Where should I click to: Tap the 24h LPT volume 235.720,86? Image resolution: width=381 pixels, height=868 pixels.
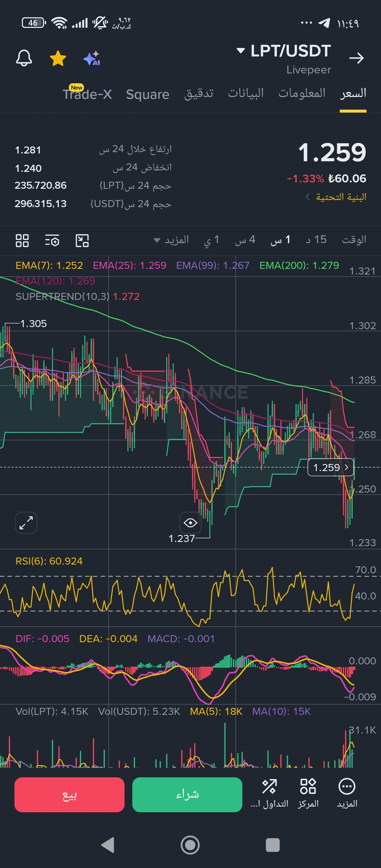click(41, 185)
